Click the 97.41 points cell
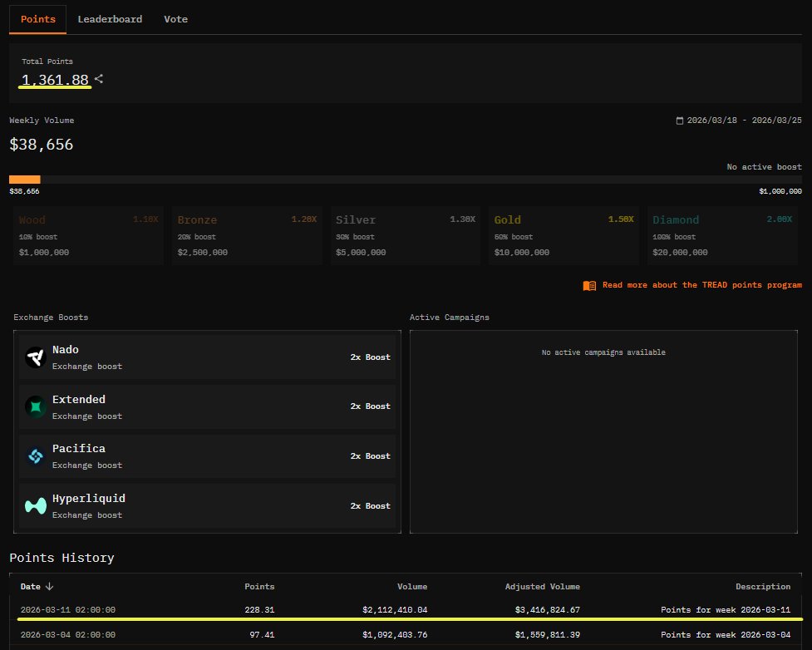Screen dimensions: 812x650 click(x=262, y=634)
